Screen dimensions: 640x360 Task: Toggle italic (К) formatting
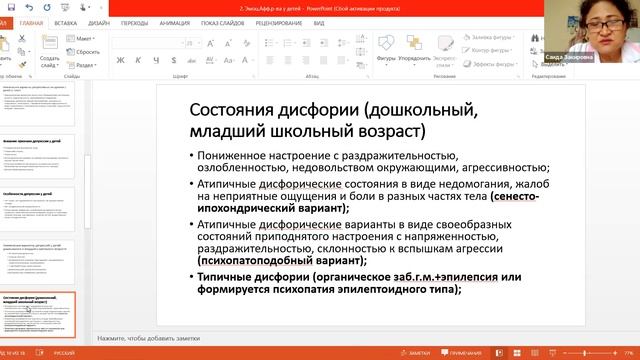138,60
